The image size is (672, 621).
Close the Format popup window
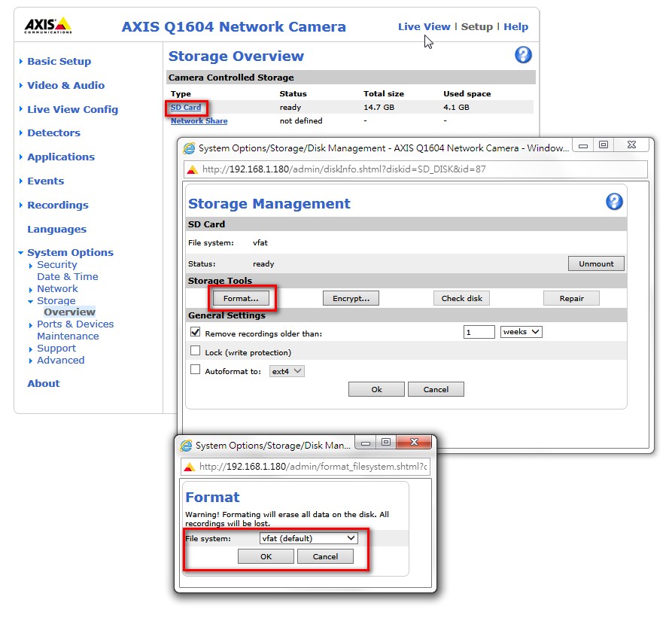point(414,443)
